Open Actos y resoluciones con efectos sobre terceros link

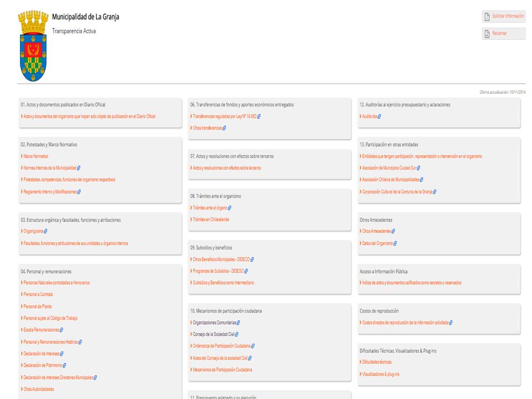(227, 168)
